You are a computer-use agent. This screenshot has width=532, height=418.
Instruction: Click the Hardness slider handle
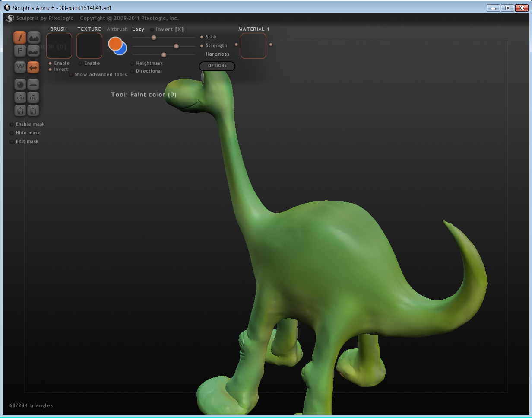pyautogui.click(x=164, y=55)
